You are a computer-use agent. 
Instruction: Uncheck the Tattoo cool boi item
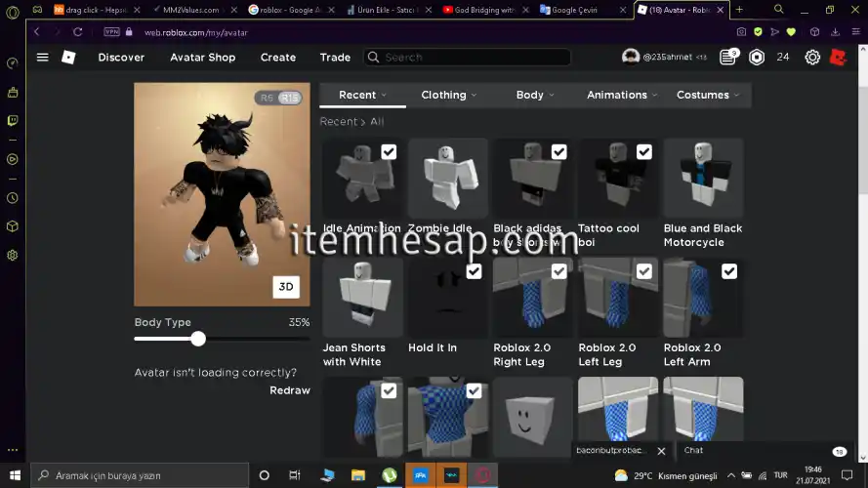(x=644, y=152)
